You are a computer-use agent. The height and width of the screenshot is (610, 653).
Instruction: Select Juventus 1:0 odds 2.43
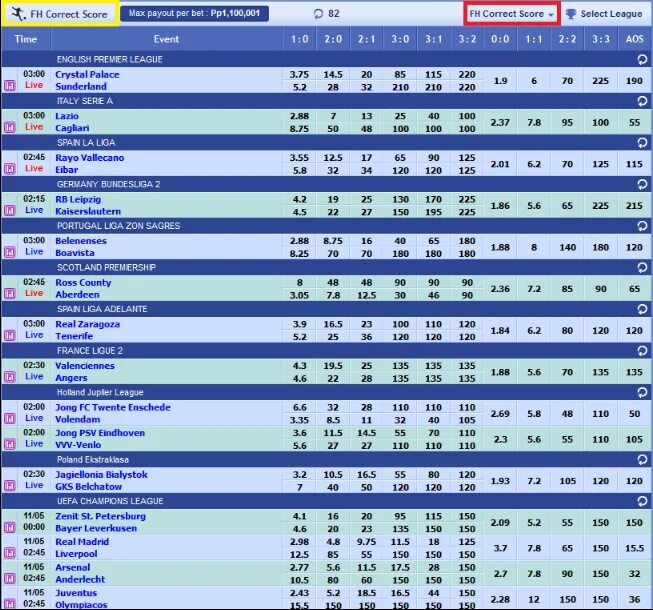299,593
